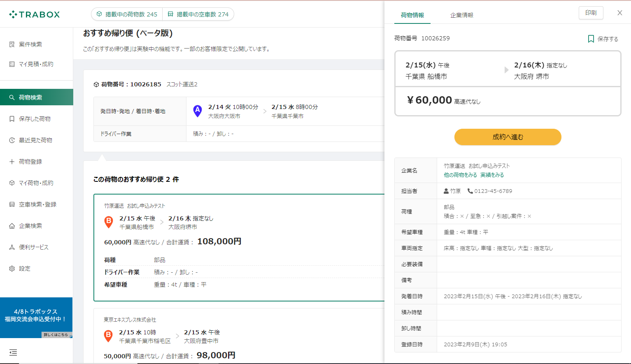Click the network icon beside 便利サービス
The image size is (631, 364).
[12, 247]
